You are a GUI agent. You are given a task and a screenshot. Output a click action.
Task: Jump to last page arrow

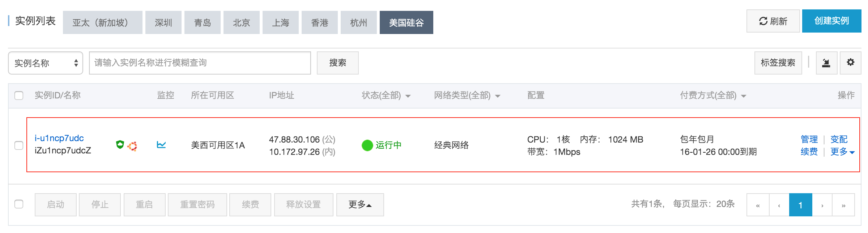point(843,205)
